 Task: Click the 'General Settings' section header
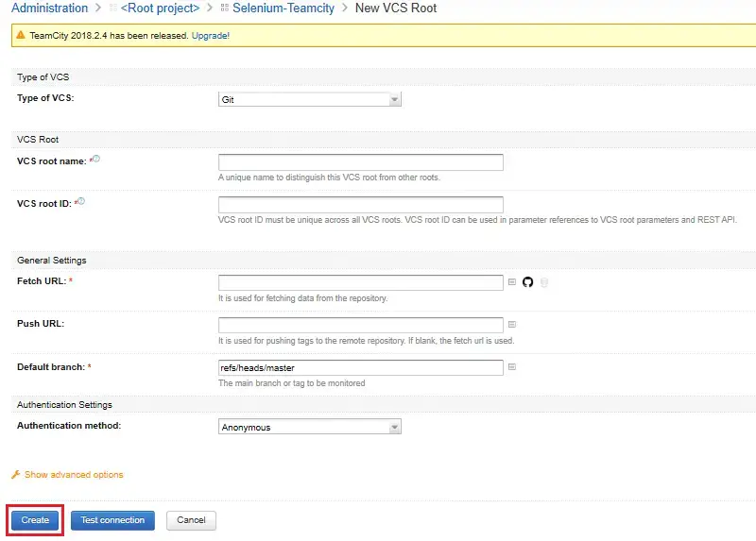(x=52, y=261)
